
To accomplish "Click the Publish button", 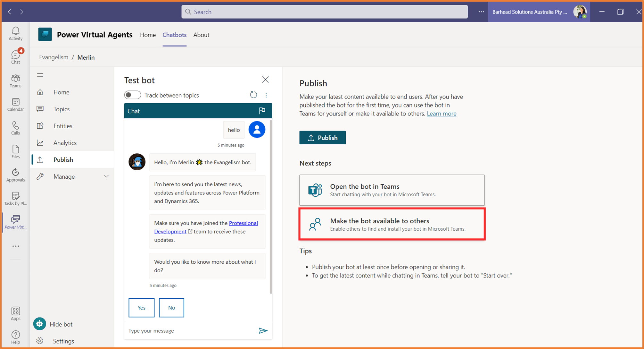I will 322,137.
